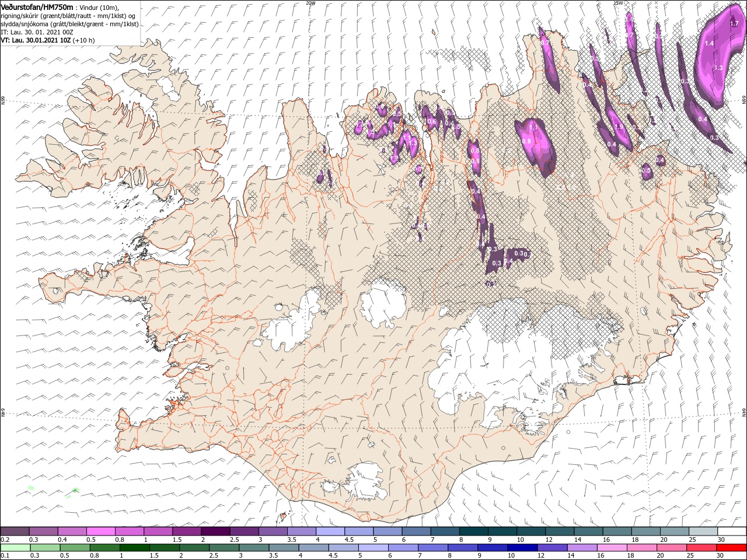Select snow legend swatch between 25 and 30
This screenshot has width=747, height=560.
[703, 531]
